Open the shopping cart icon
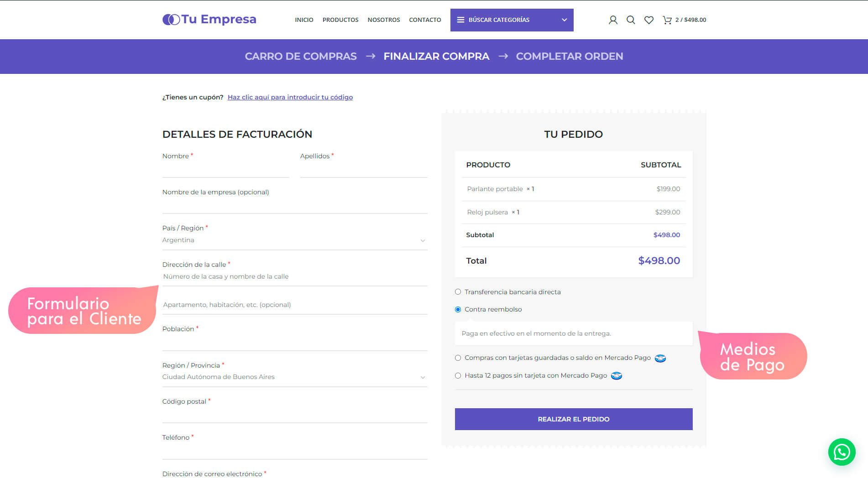 click(667, 20)
